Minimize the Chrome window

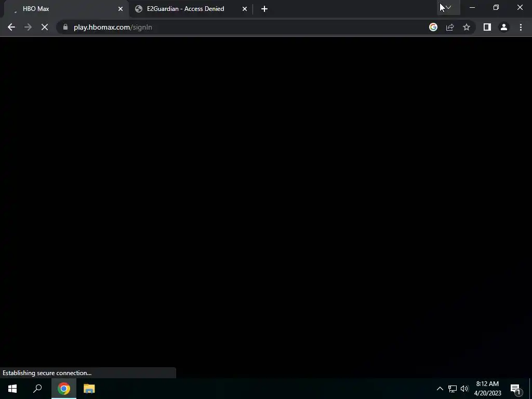click(x=472, y=7)
